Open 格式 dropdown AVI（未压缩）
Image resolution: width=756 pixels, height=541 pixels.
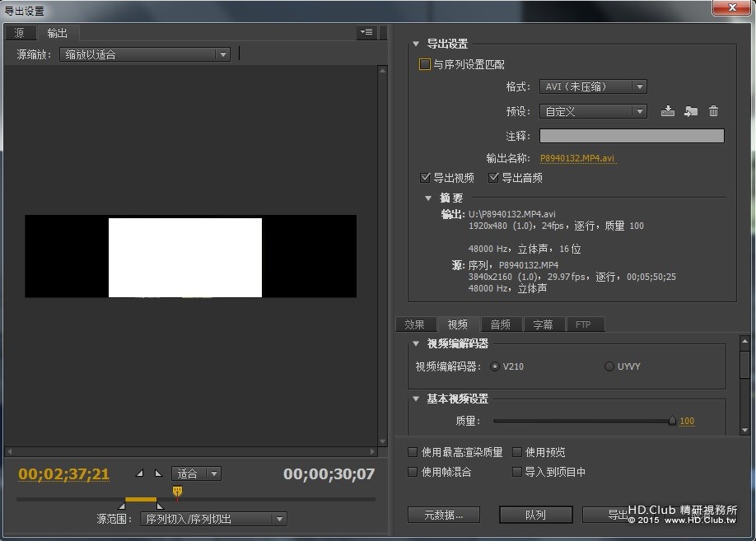(x=593, y=86)
